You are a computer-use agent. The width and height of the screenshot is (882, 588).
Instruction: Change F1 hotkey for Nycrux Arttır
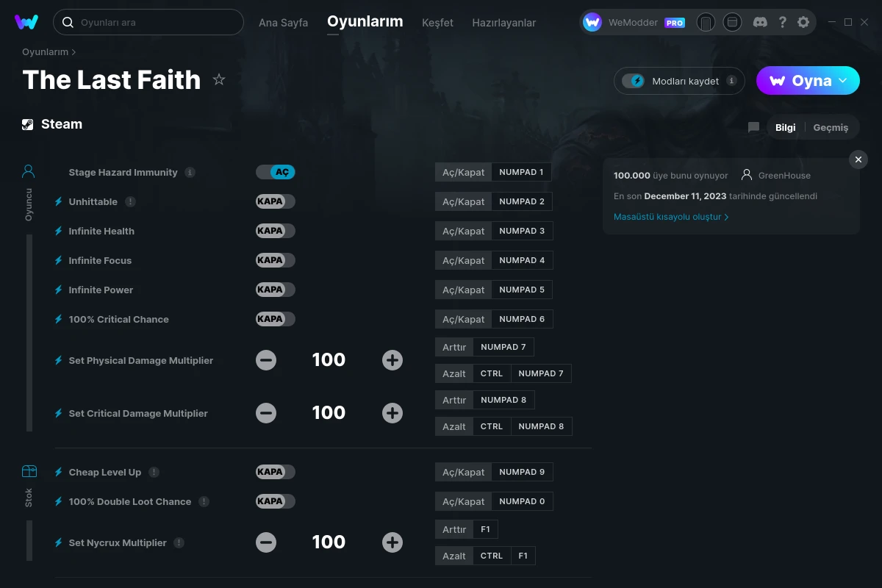tap(486, 529)
